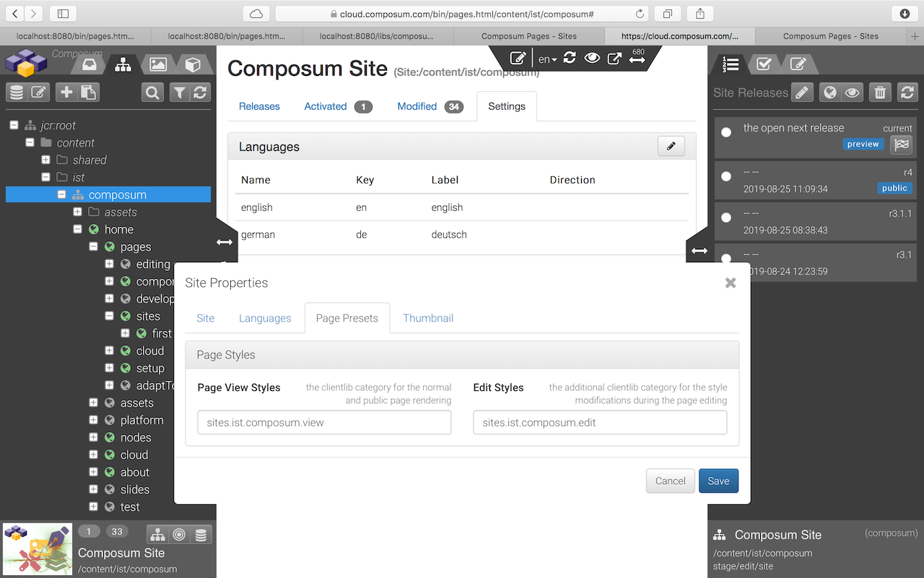924x578 pixels.
Task: Add new content with the plus icon
Action: (x=66, y=92)
